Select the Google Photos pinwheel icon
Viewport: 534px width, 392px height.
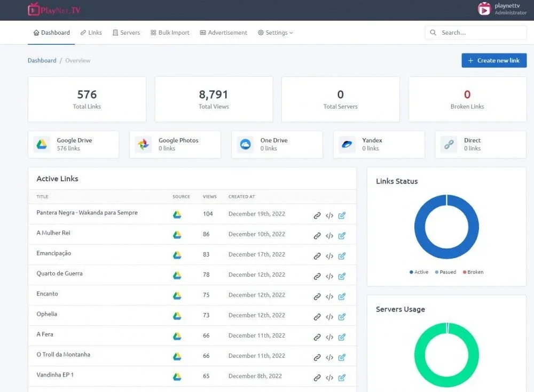143,145
